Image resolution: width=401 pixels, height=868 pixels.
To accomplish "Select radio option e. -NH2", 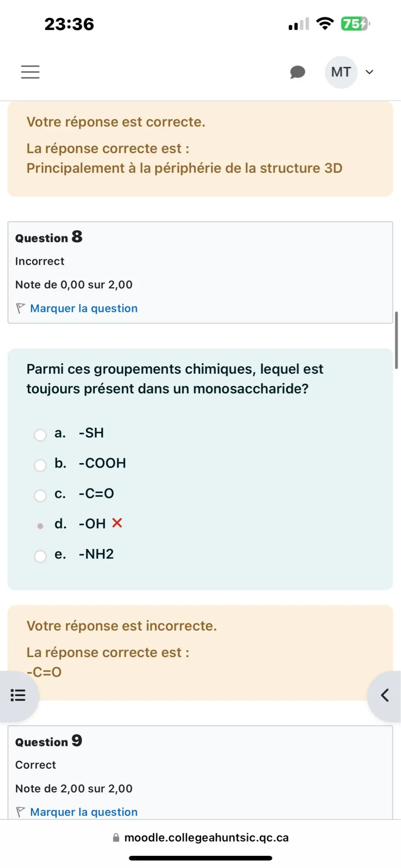I will [x=40, y=556].
